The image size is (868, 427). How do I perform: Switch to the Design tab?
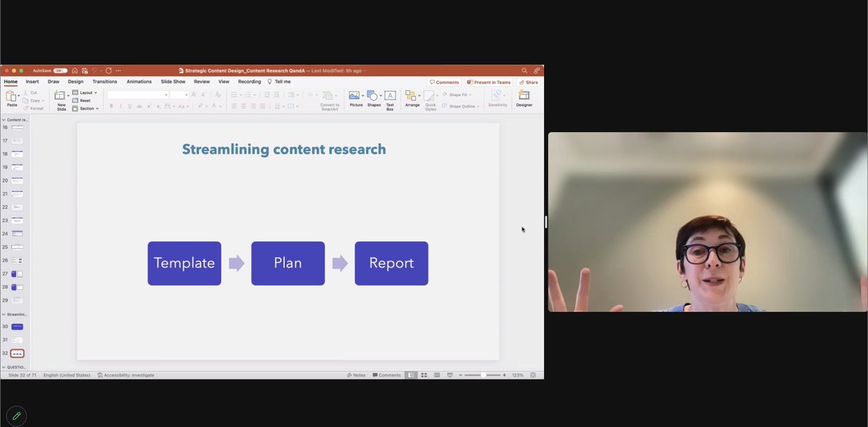tap(76, 82)
